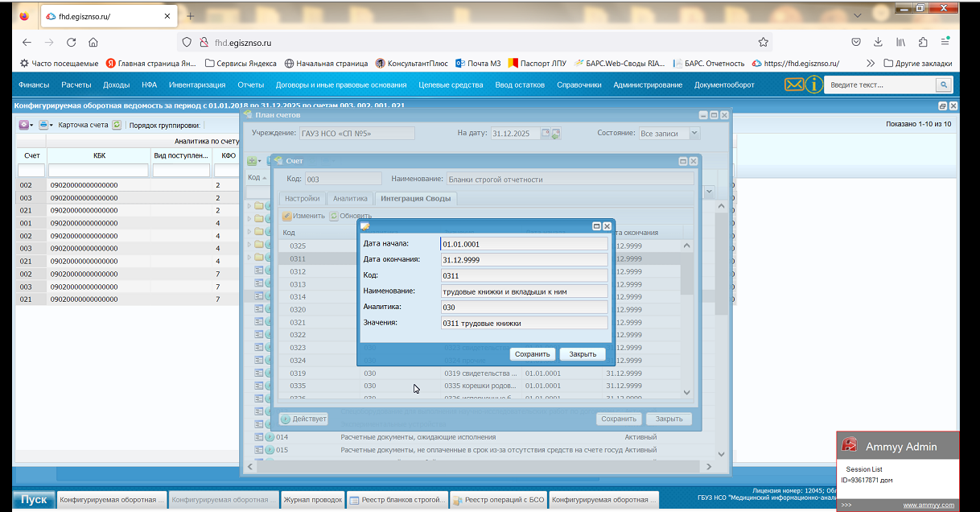The width and height of the screenshot is (980, 512).
Task: Switch to Настройки tab
Action: pyautogui.click(x=303, y=198)
